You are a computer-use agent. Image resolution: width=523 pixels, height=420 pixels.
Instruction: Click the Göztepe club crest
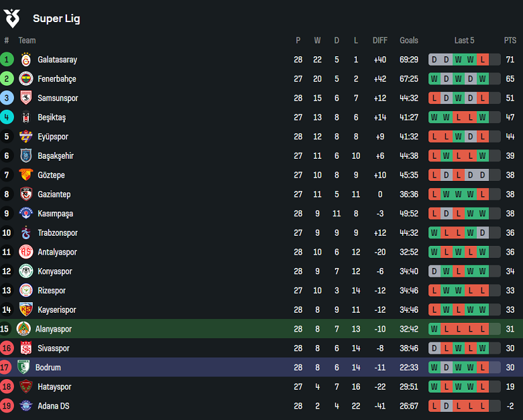[x=26, y=176]
